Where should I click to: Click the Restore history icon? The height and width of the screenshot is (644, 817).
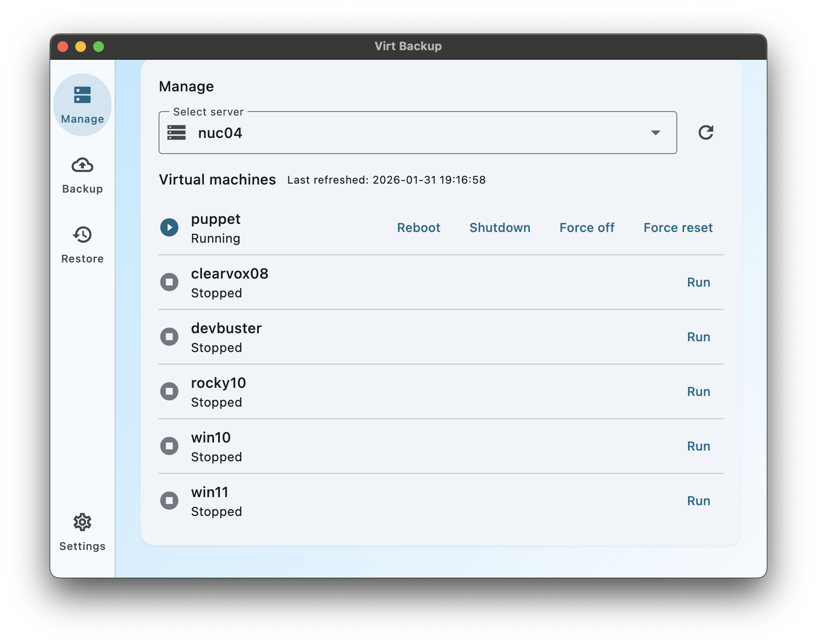[82, 235]
